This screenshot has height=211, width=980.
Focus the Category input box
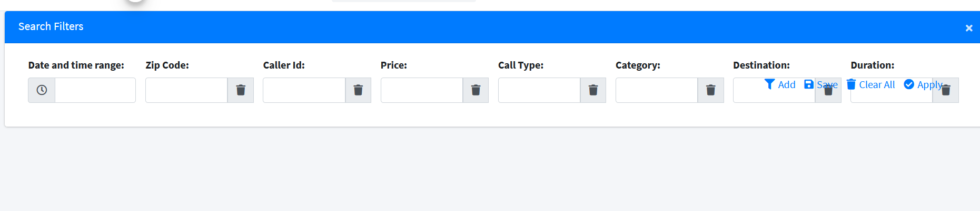[x=656, y=90]
